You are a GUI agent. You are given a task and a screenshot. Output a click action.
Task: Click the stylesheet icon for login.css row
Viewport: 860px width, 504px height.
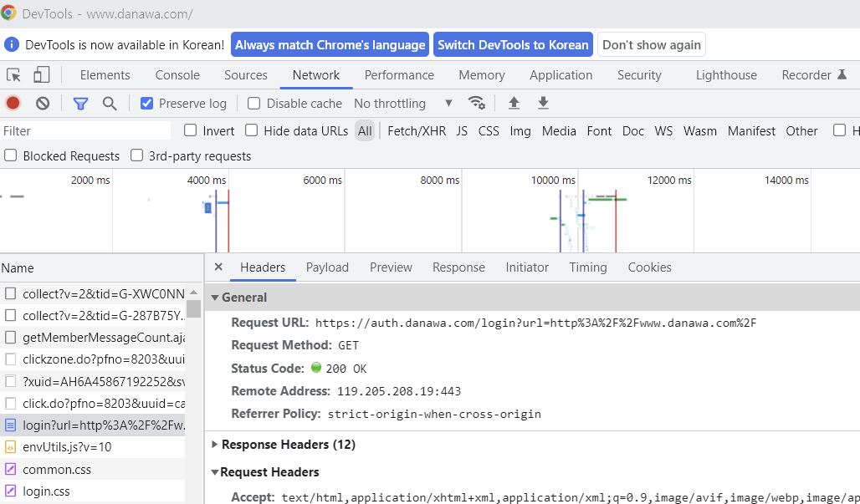pos(10,491)
